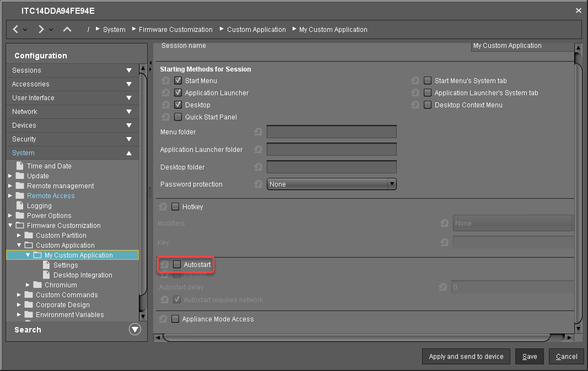Screen dimensions: 588x371
Task: Click the up-level navigation arrow
Action: pos(67,29)
